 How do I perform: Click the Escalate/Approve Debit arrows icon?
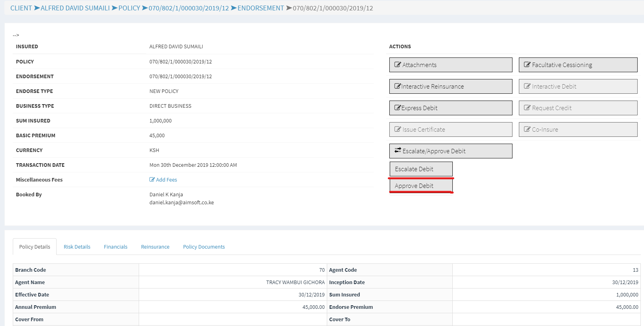[x=398, y=150]
